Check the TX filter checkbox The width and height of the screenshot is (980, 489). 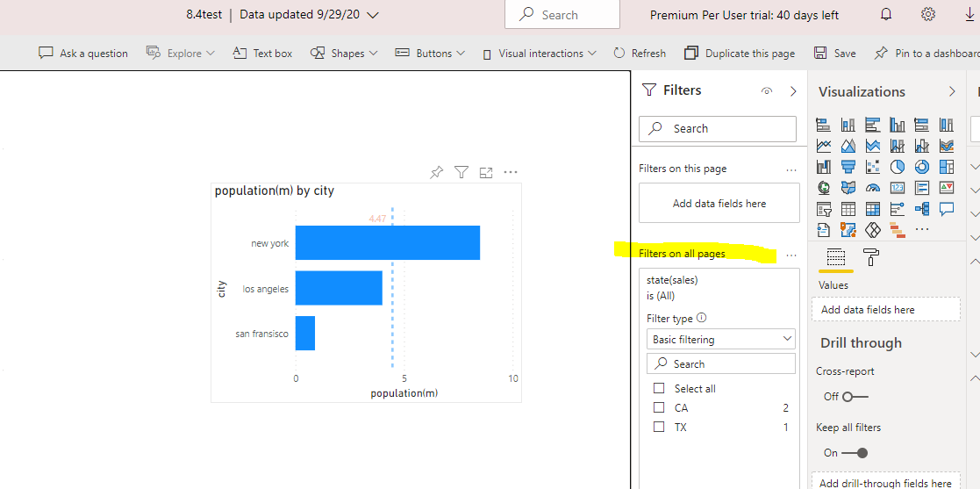click(659, 427)
